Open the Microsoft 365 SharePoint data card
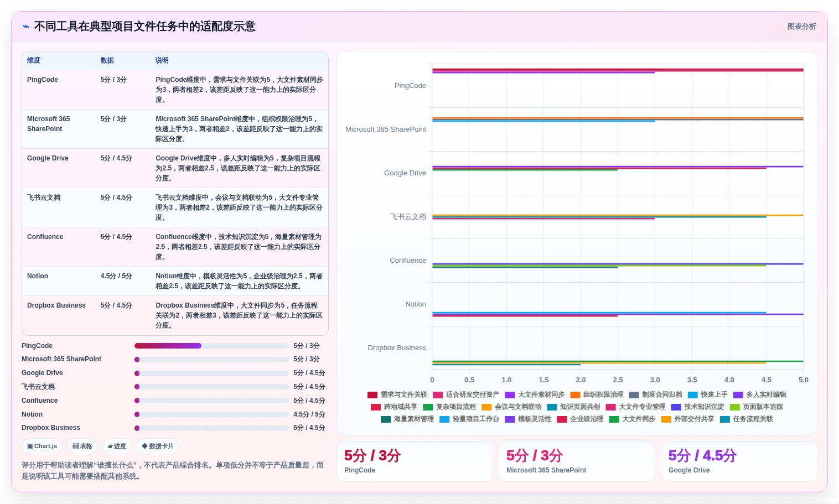Image resolution: width=839 pixels, height=504 pixels. (x=577, y=461)
